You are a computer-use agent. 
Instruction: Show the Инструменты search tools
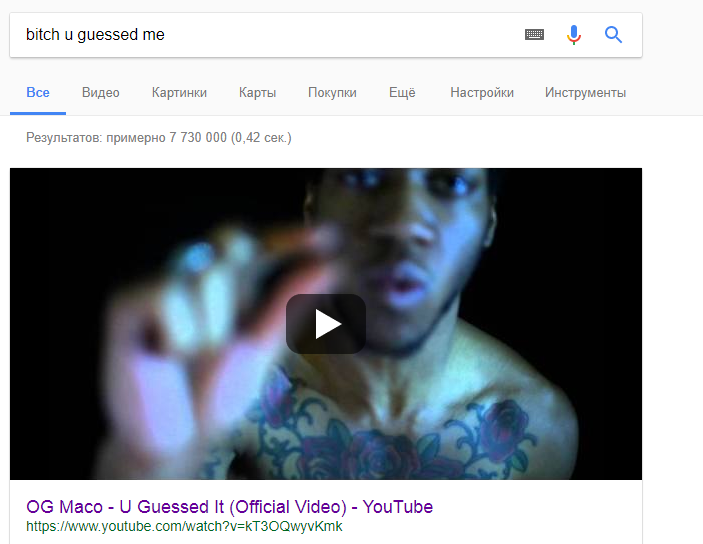(x=585, y=93)
